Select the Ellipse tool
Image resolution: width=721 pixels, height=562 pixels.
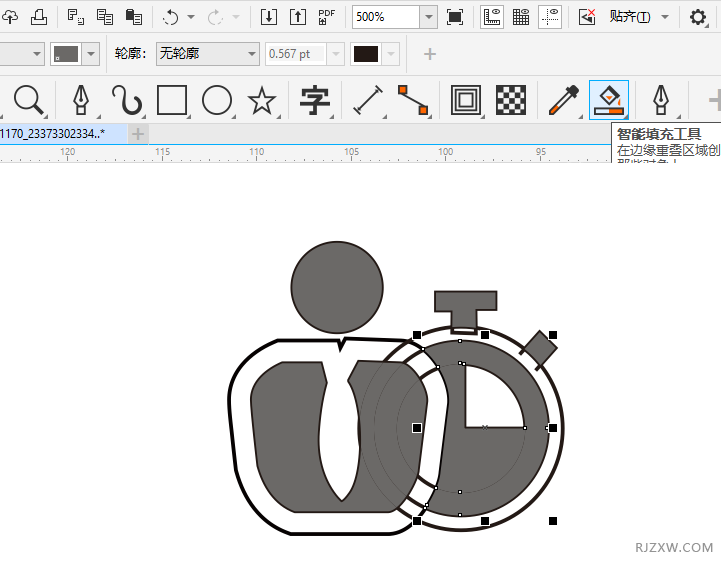[217, 100]
